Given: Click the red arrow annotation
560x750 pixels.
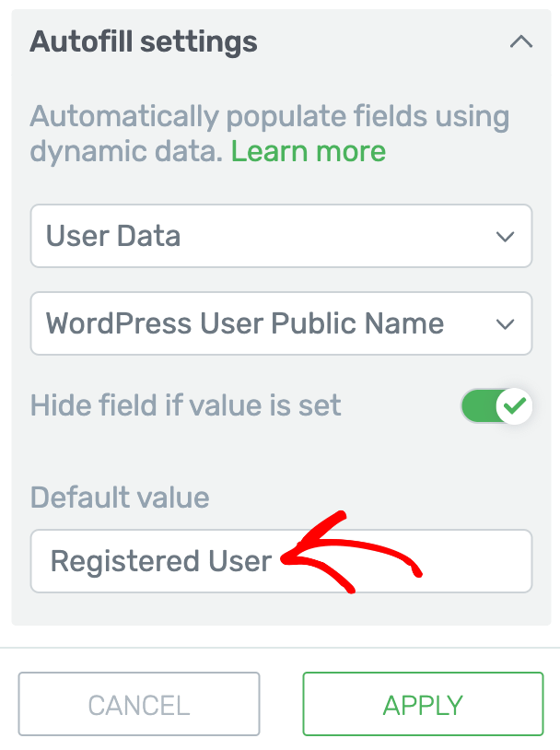Looking at the screenshot, I should tap(351, 553).
